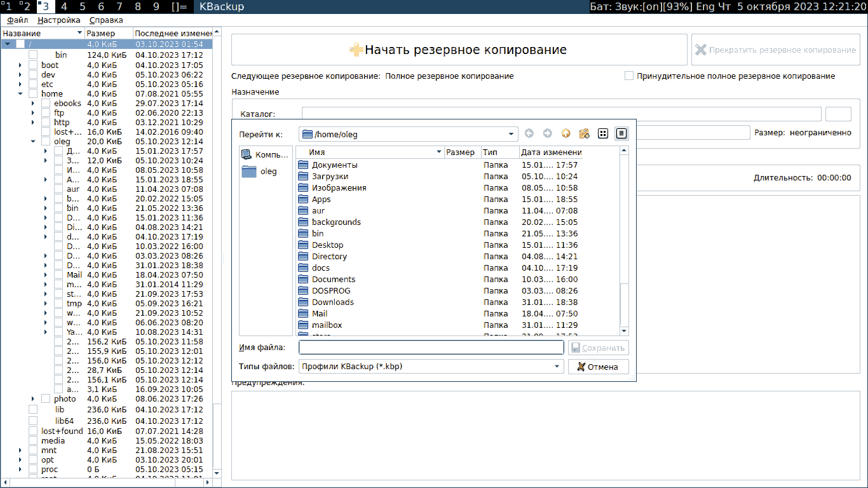Tick the etc directory checkbox
Screen dimensions: 868x488
pyautogui.click(x=33, y=85)
